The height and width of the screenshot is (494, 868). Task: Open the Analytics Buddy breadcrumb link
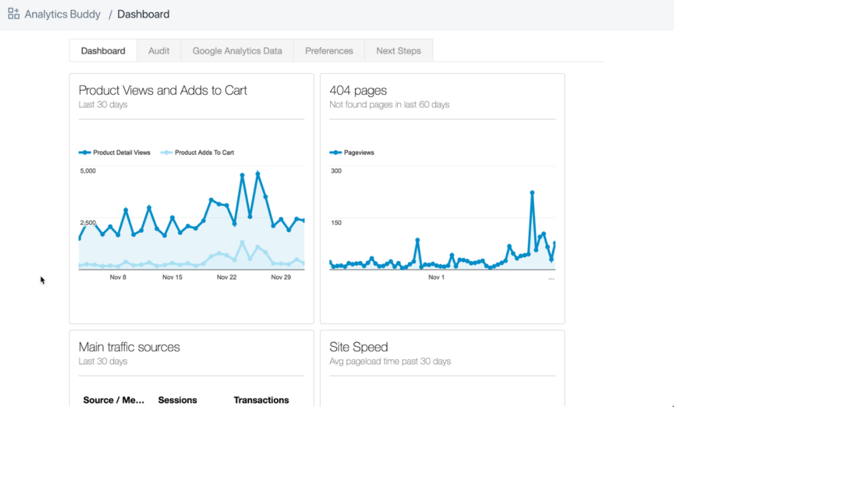(62, 14)
